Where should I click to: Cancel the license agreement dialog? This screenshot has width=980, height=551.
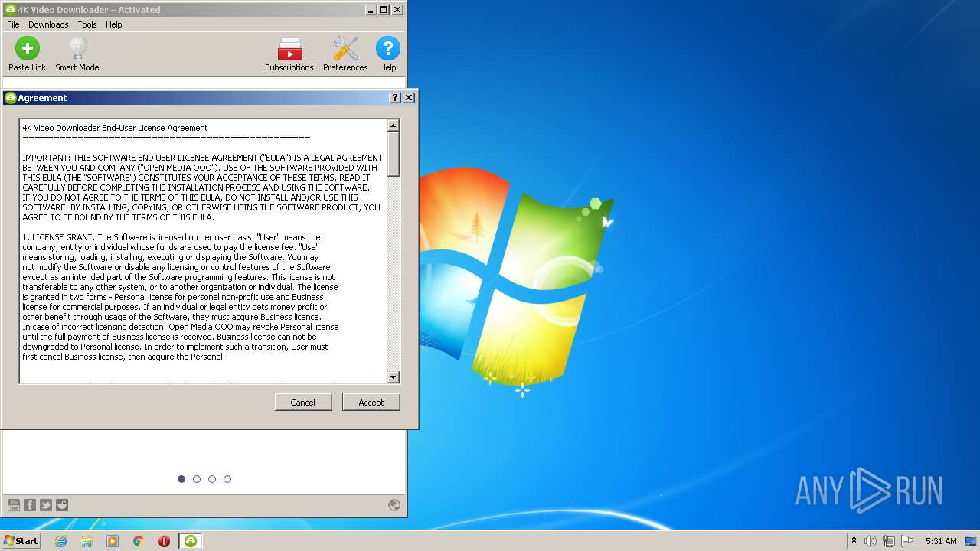tap(302, 402)
